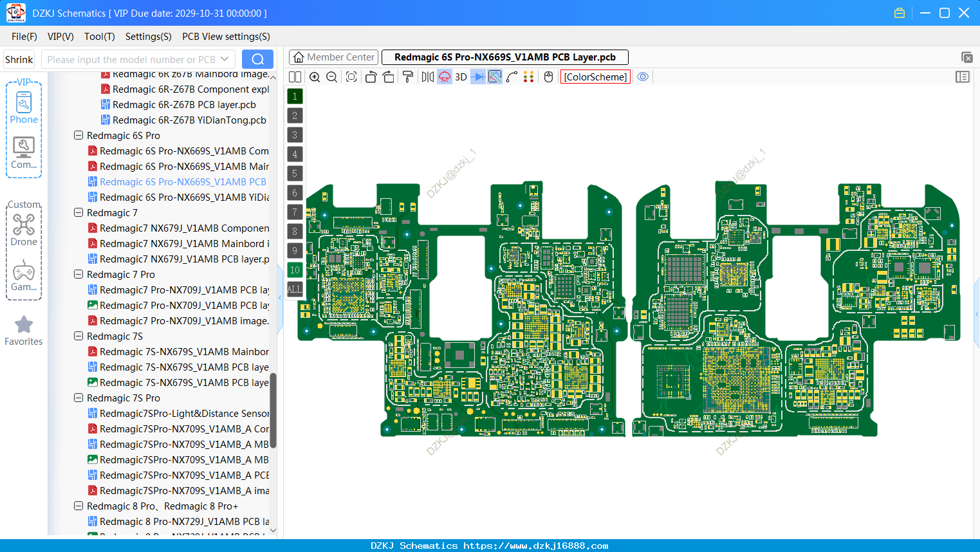Rotate the board counter-clockwise
Screen dimensions: 980x552
(371, 77)
